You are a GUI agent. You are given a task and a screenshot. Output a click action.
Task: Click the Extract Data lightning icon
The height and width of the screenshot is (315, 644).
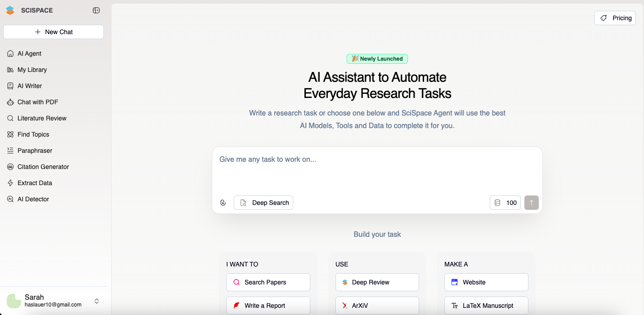[x=10, y=183]
